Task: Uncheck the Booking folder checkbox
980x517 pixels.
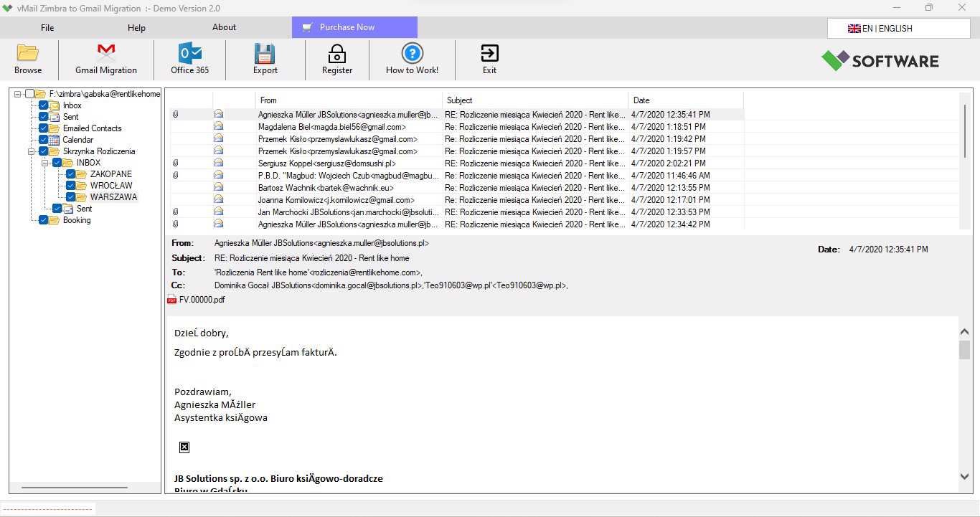Action: click(44, 220)
